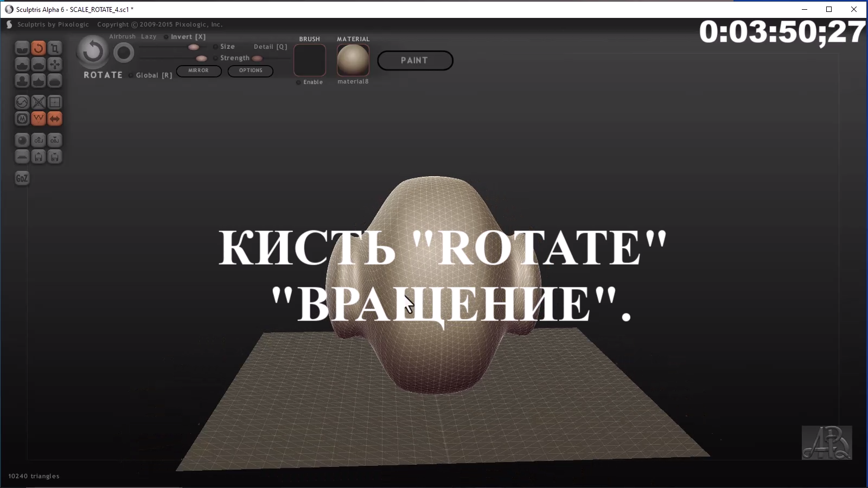Screen dimensions: 868x488
Task: Activate the Reduce Brush tool
Action: pyautogui.click(x=22, y=102)
